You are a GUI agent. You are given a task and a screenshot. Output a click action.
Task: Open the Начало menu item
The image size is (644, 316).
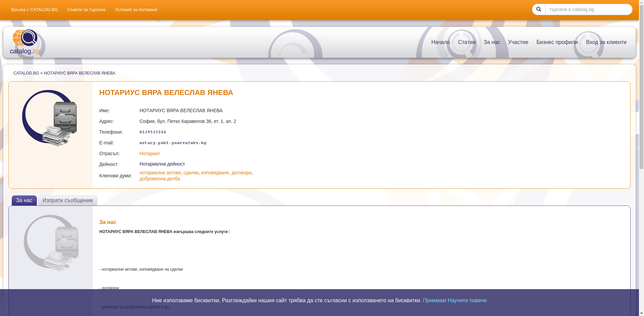pos(440,42)
